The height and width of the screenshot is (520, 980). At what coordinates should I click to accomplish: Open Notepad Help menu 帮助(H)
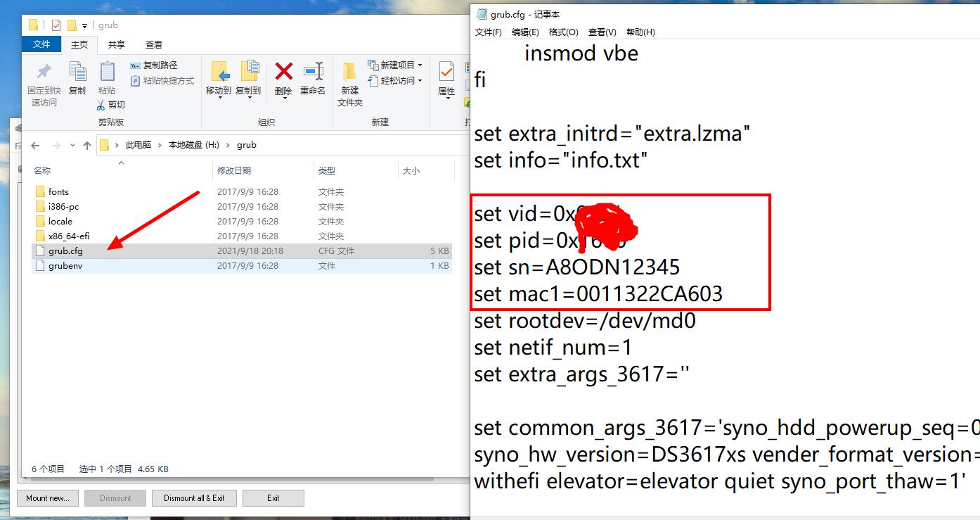pos(640,32)
